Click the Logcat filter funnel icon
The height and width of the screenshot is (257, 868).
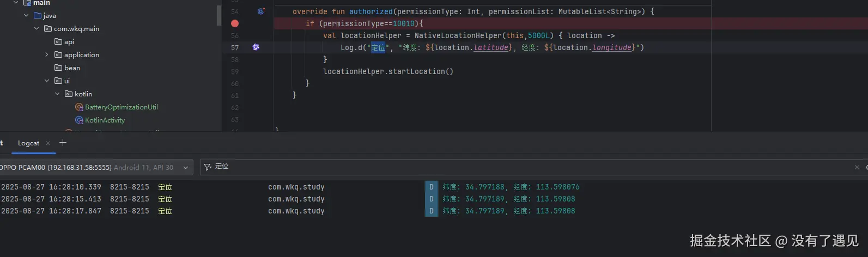pyautogui.click(x=207, y=167)
